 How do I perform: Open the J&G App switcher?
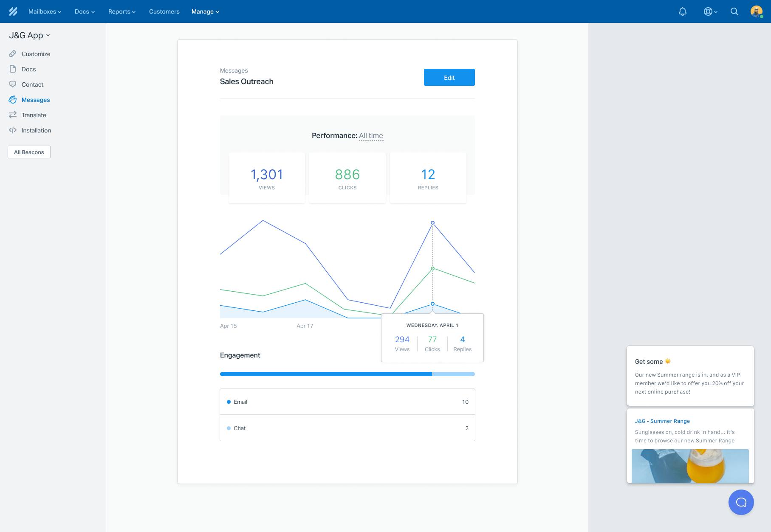tap(29, 35)
